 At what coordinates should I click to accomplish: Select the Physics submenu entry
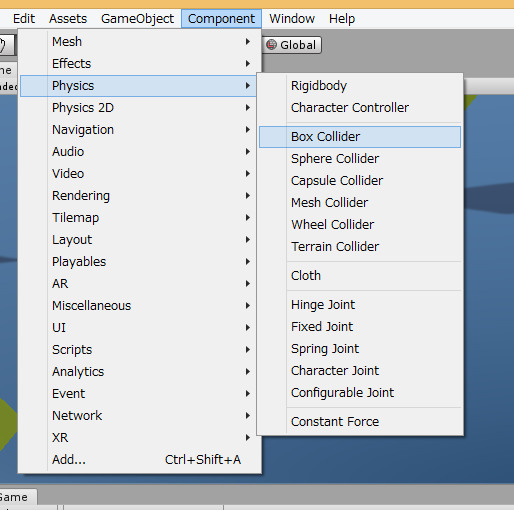click(138, 86)
